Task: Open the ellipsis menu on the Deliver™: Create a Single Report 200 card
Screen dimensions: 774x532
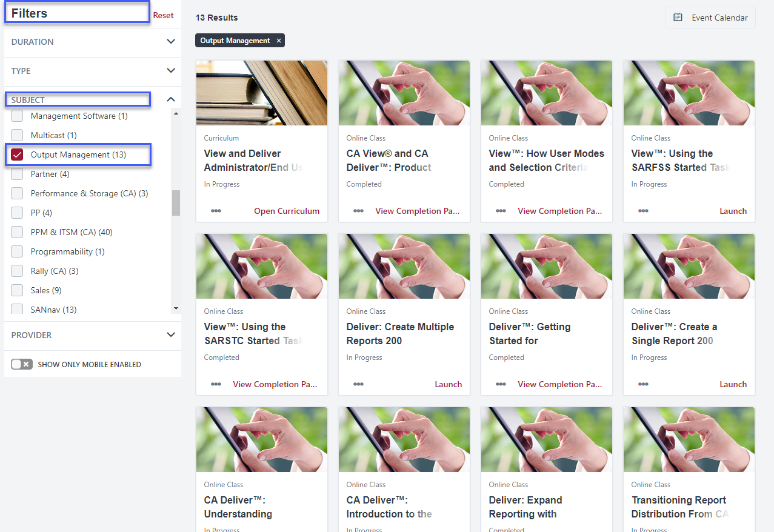Action: click(643, 384)
